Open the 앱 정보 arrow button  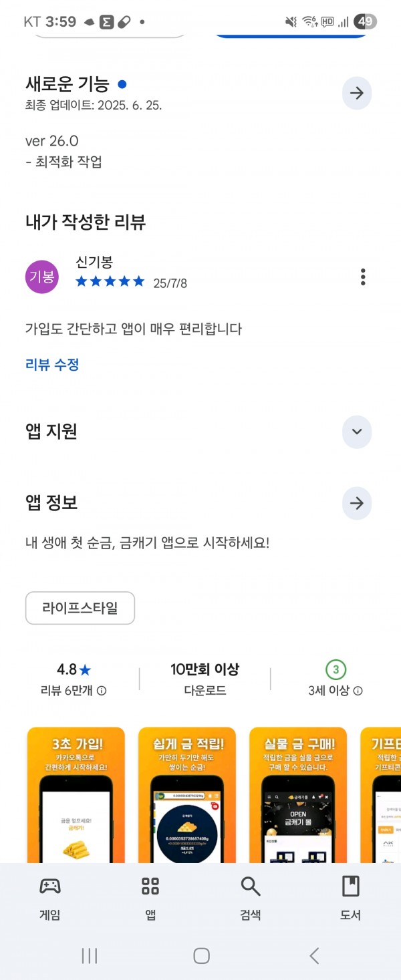coord(356,503)
